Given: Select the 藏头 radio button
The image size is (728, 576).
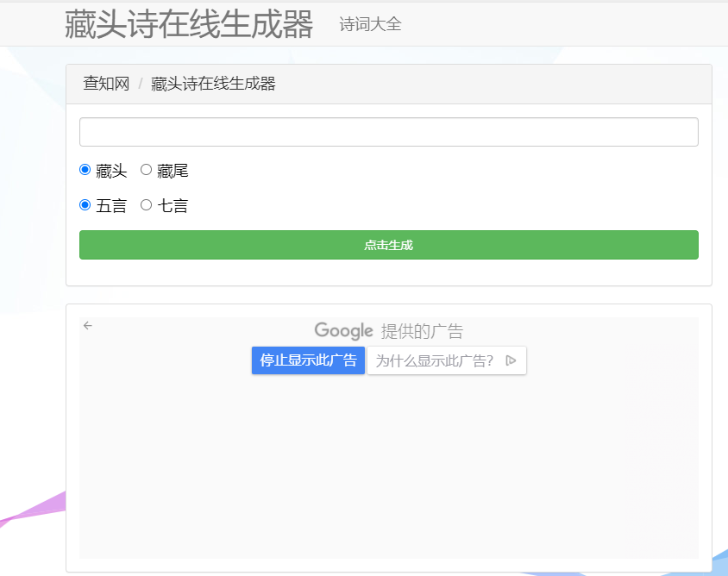Looking at the screenshot, I should 85,170.
